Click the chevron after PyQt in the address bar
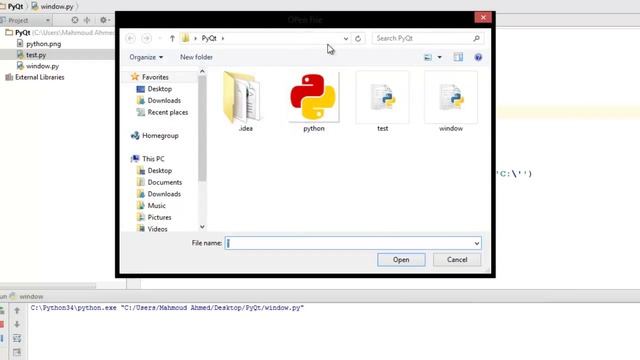640x360 pixels. (223, 38)
